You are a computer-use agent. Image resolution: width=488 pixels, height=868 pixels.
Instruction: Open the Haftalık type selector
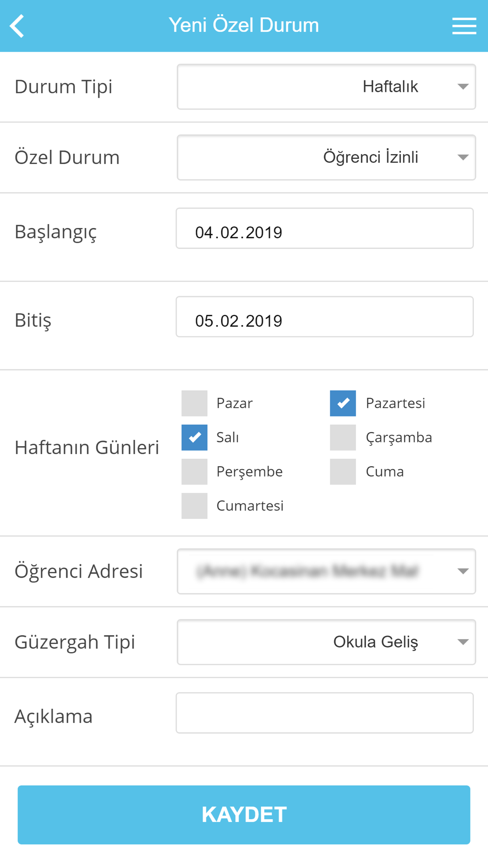326,87
